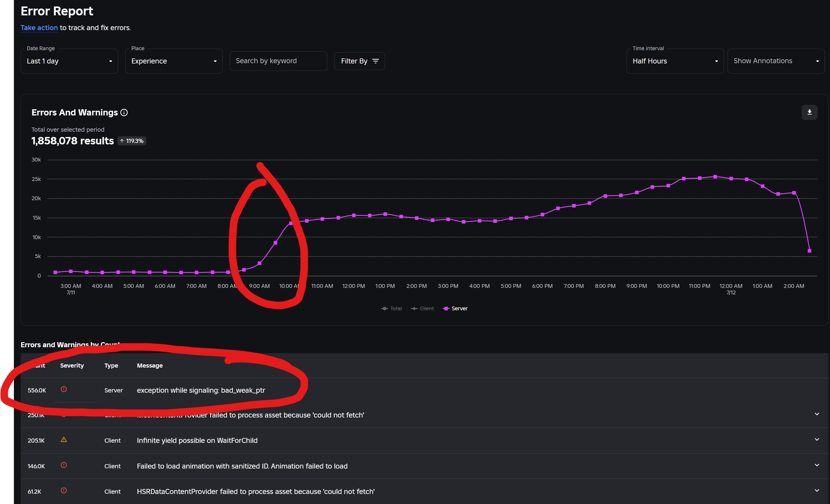Sort table by Message column header

(150, 366)
